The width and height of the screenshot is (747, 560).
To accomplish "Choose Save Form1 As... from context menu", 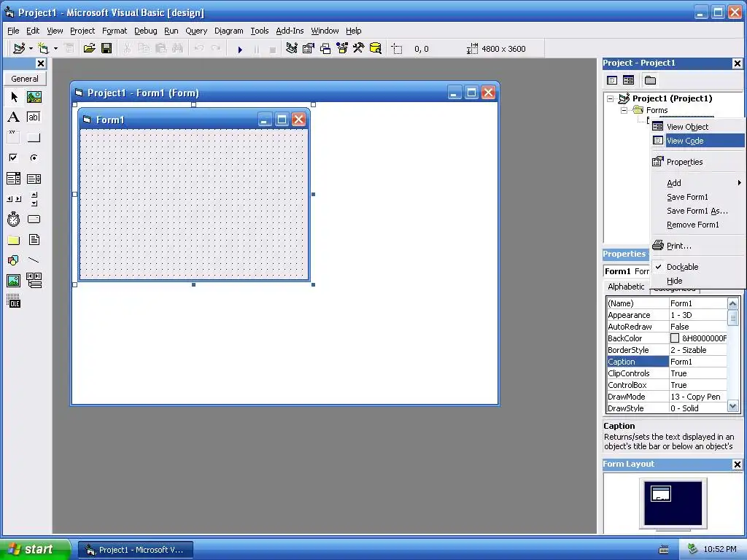I will point(698,211).
